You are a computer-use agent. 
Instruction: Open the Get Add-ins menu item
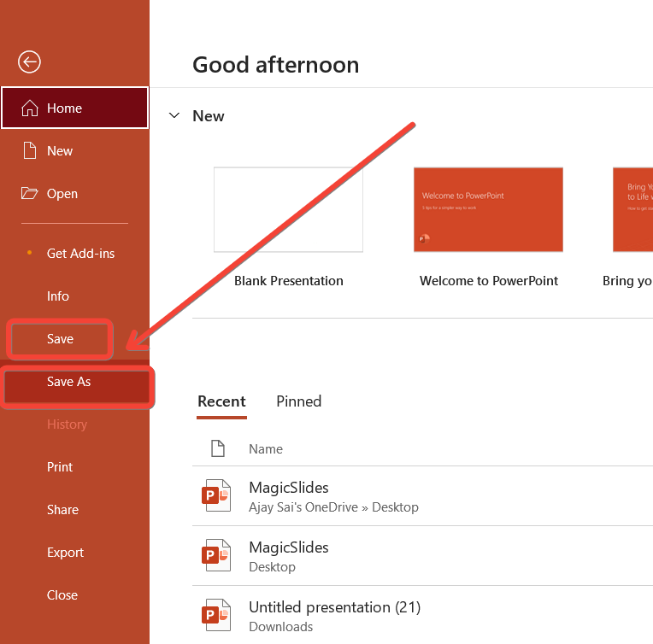[x=74, y=254]
